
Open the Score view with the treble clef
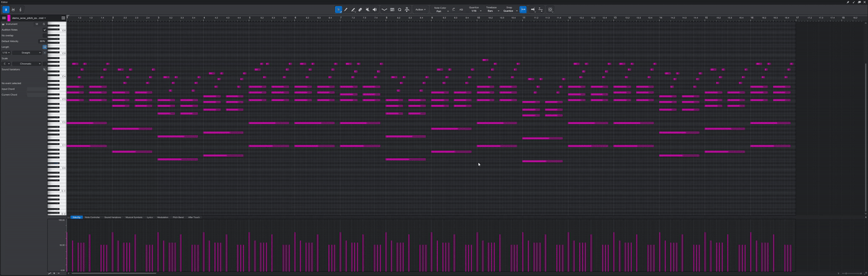coord(20,9)
